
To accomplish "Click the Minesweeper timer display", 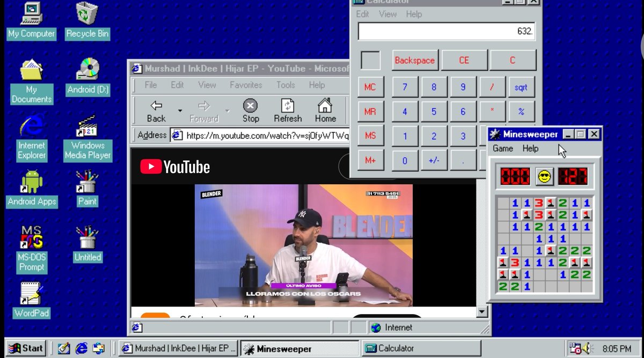I will coord(573,176).
